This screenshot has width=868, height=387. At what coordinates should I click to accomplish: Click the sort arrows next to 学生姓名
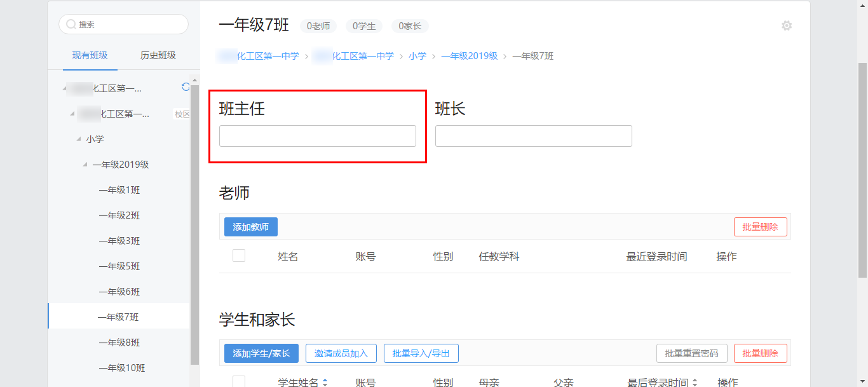[x=325, y=383]
